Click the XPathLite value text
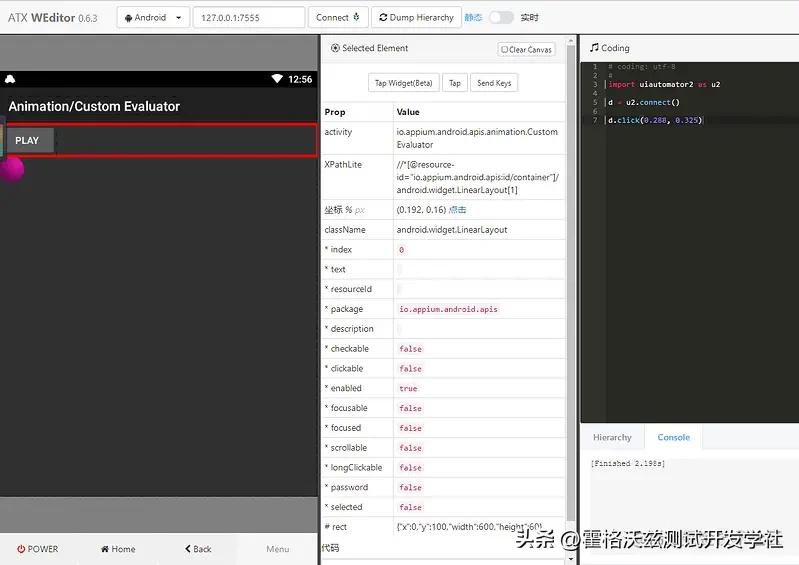799x565 pixels. pyautogui.click(x=477, y=177)
